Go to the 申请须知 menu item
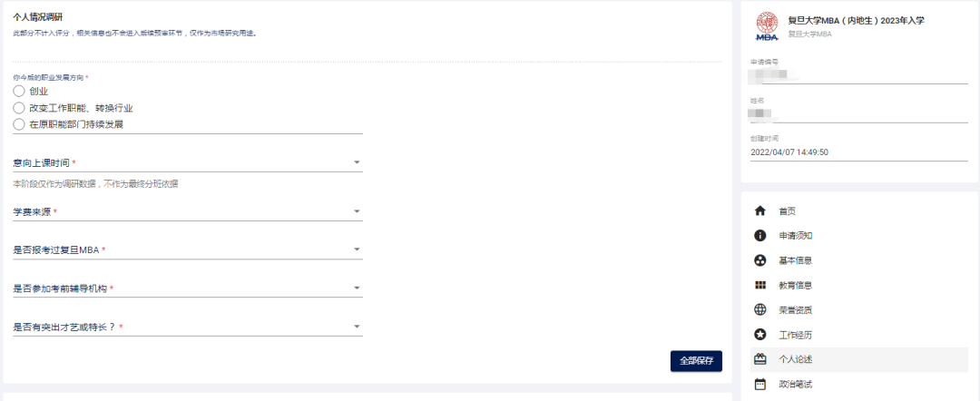 click(x=795, y=236)
